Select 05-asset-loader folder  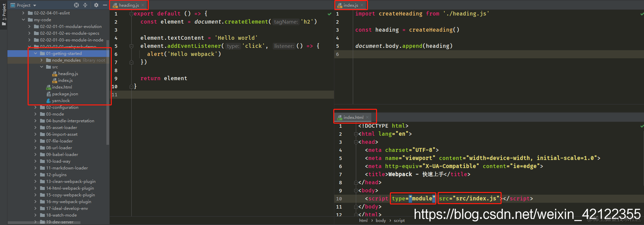[x=62, y=127]
